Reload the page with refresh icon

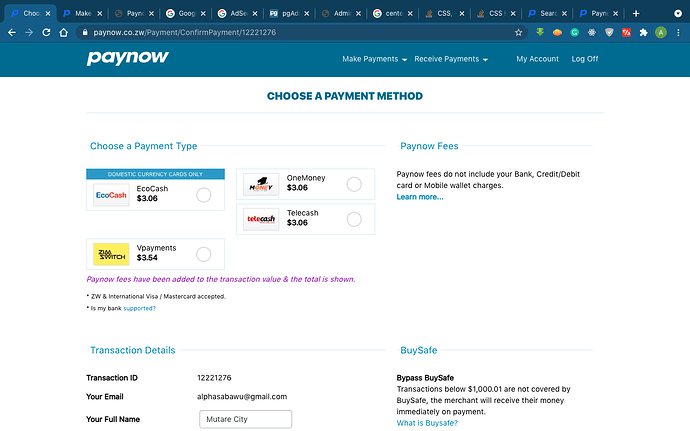click(46, 32)
